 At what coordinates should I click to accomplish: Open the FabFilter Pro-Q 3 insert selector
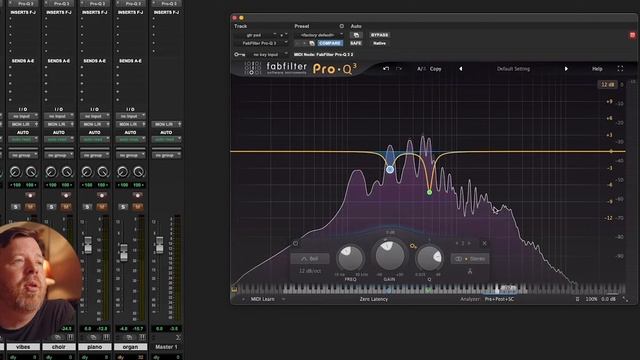click(261, 43)
